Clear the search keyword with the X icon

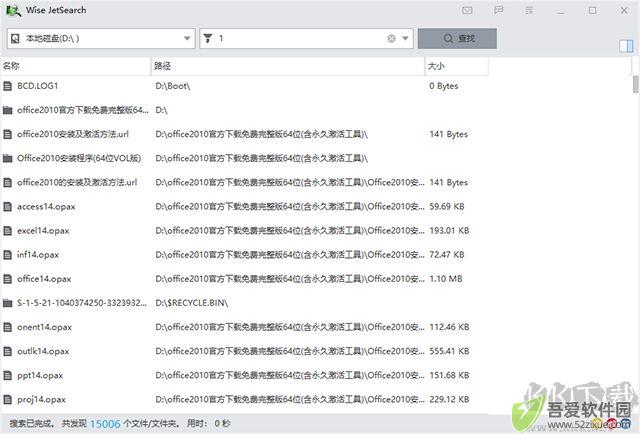tap(391, 38)
